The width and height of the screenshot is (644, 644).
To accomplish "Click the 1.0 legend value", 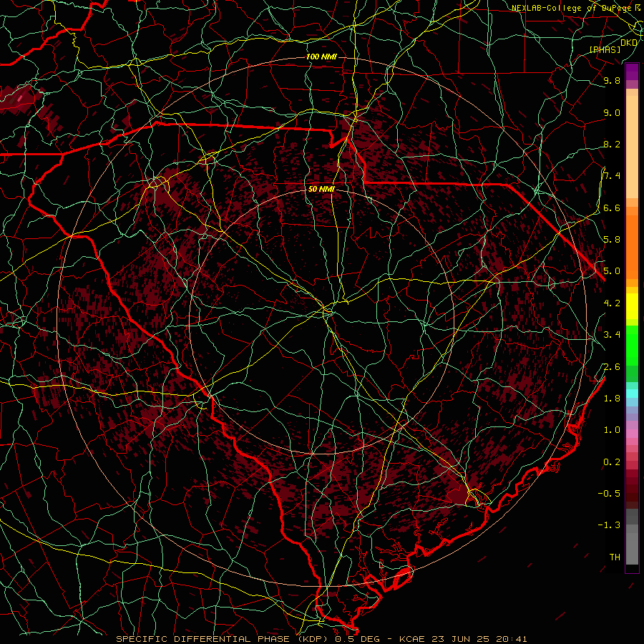I will [x=612, y=430].
